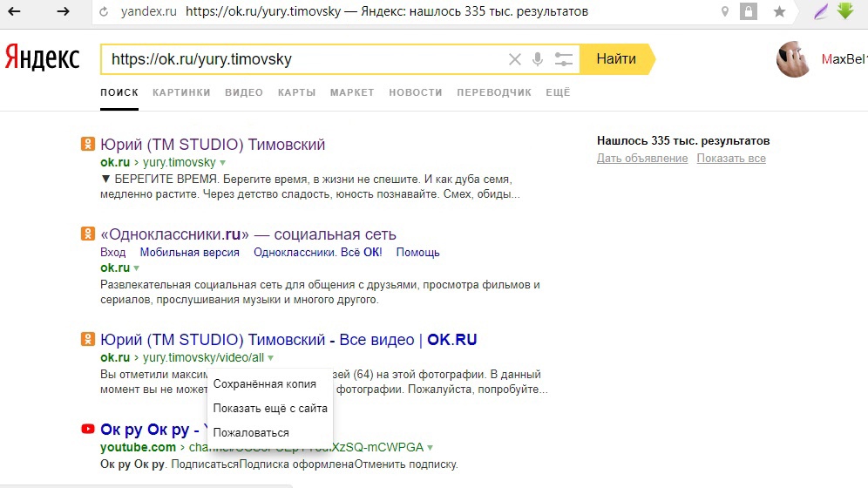Open the Новости tab
The image size is (868, 488).
pyautogui.click(x=415, y=92)
